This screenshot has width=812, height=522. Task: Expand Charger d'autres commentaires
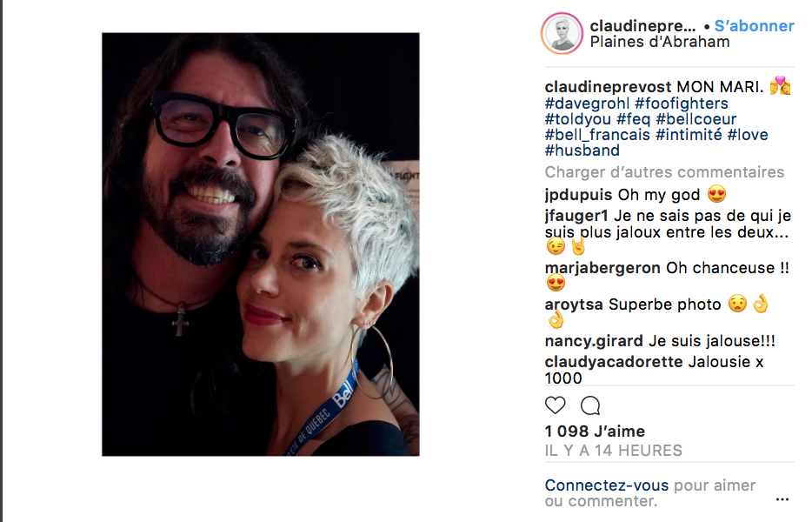point(664,172)
